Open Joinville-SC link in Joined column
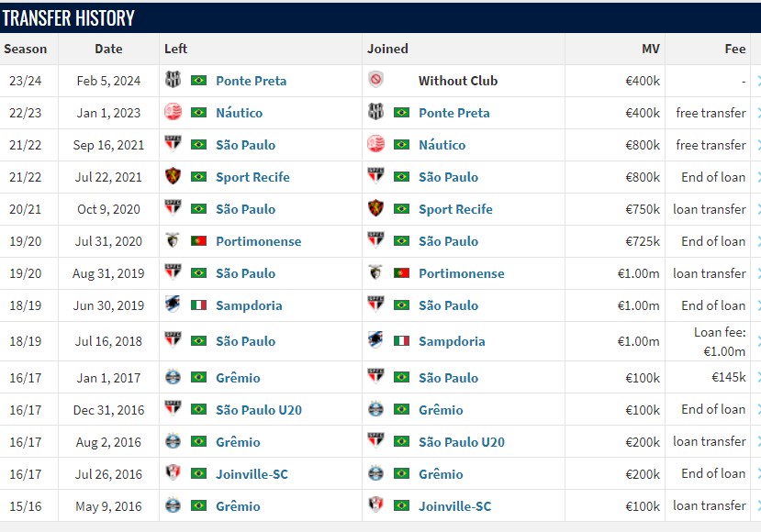This screenshot has width=761, height=532. click(x=454, y=506)
